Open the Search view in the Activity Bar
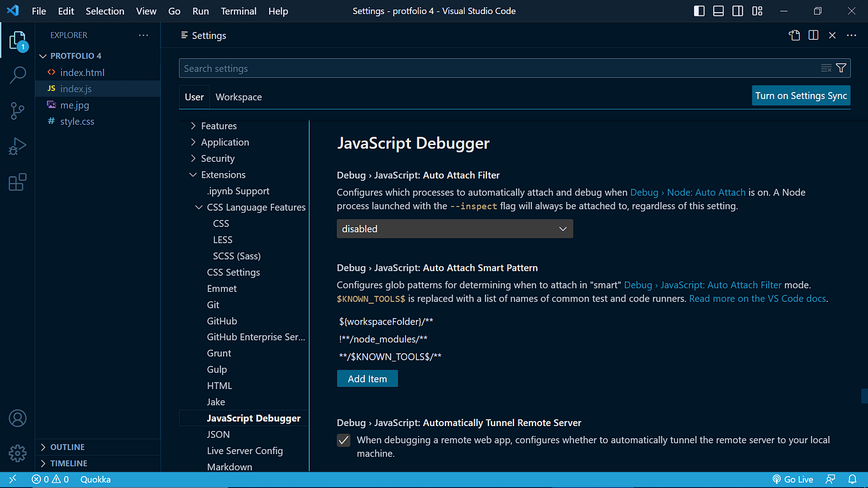868x488 pixels. [17, 75]
